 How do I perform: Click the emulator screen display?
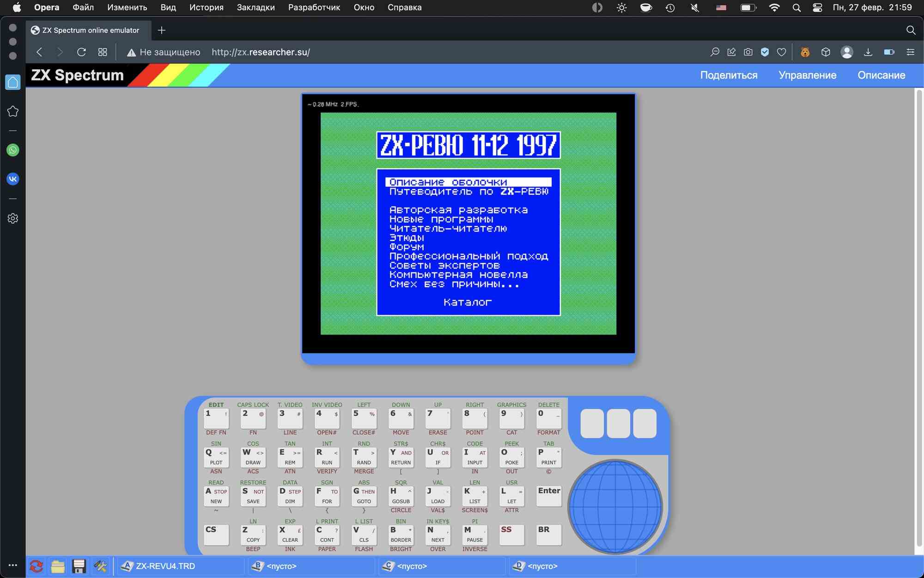click(x=468, y=223)
